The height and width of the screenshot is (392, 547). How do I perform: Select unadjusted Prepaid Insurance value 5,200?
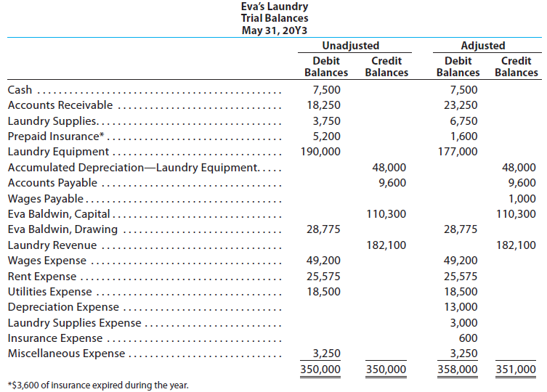[x=326, y=136]
